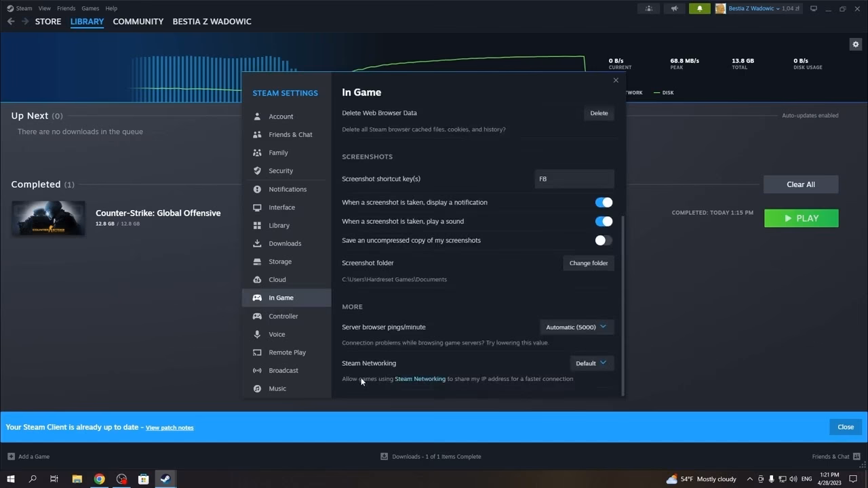
Task: Switch to the STORE tab
Action: 48,22
